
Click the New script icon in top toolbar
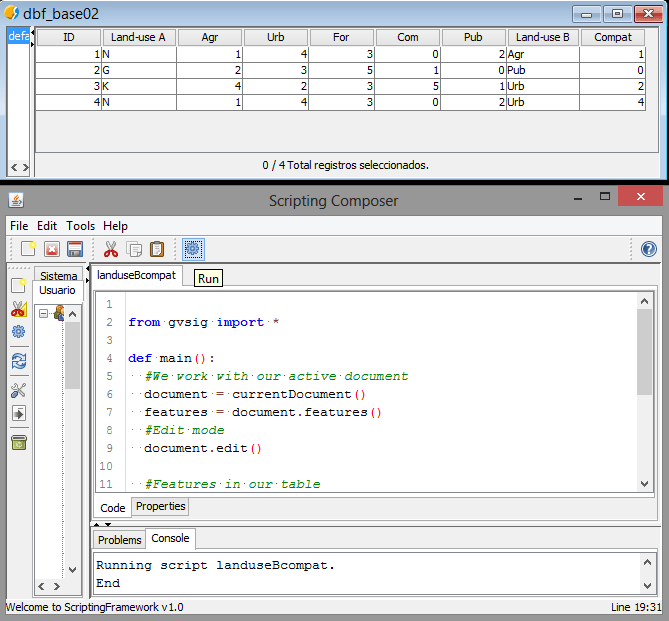(x=28, y=249)
